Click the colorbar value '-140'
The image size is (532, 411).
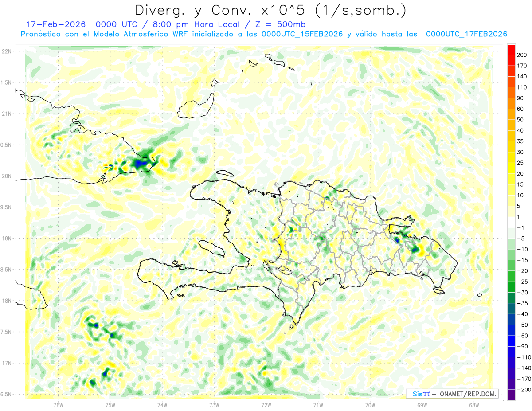pos(523,368)
